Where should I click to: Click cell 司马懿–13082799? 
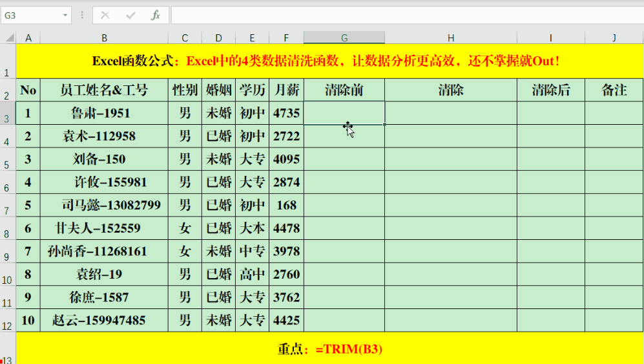click(x=105, y=205)
